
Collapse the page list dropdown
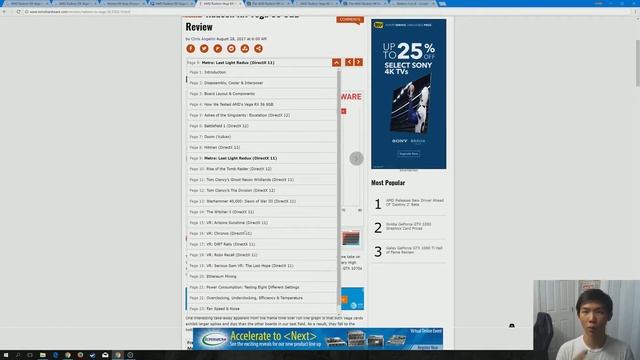[336, 62]
